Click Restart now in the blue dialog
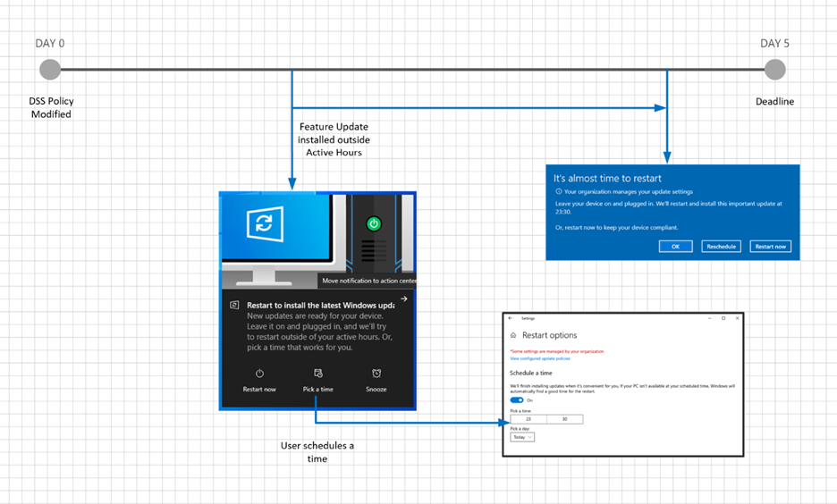 770,247
